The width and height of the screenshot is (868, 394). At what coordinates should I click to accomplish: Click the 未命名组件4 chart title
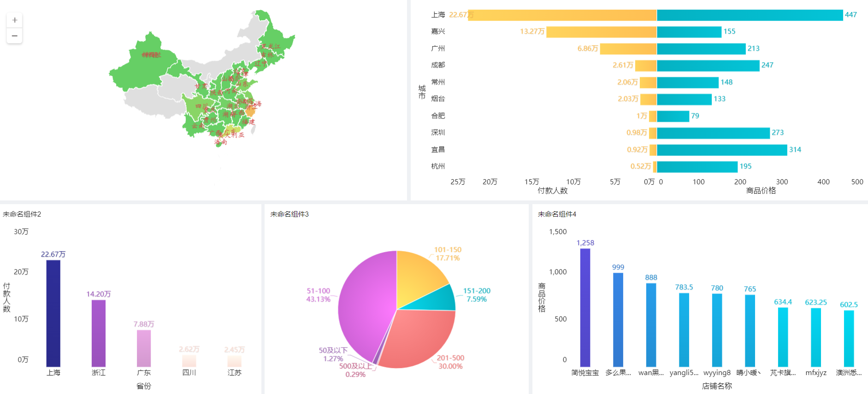click(557, 214)
